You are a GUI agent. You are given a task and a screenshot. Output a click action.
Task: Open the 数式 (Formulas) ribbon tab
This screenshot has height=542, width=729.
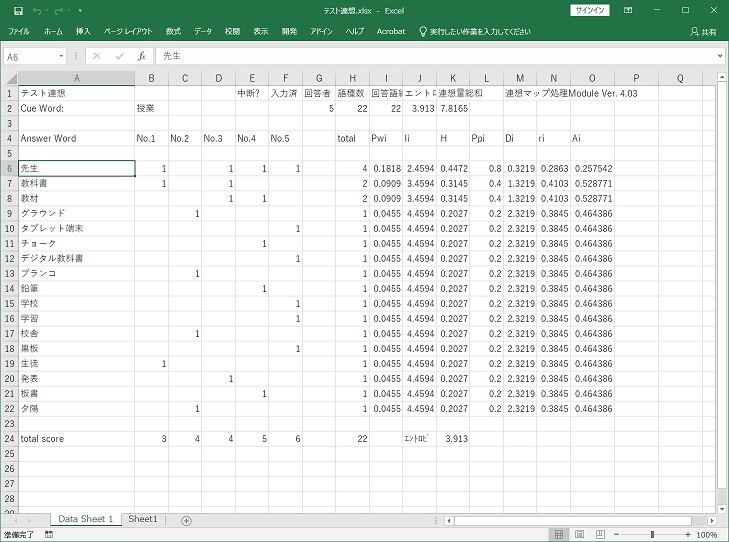173,32
